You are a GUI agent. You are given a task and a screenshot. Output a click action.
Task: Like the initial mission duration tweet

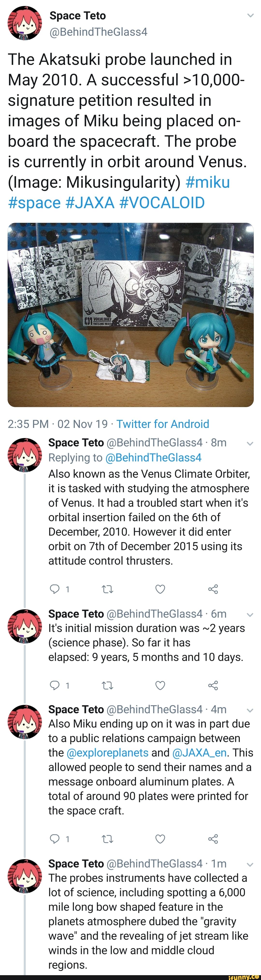point(160,685)
